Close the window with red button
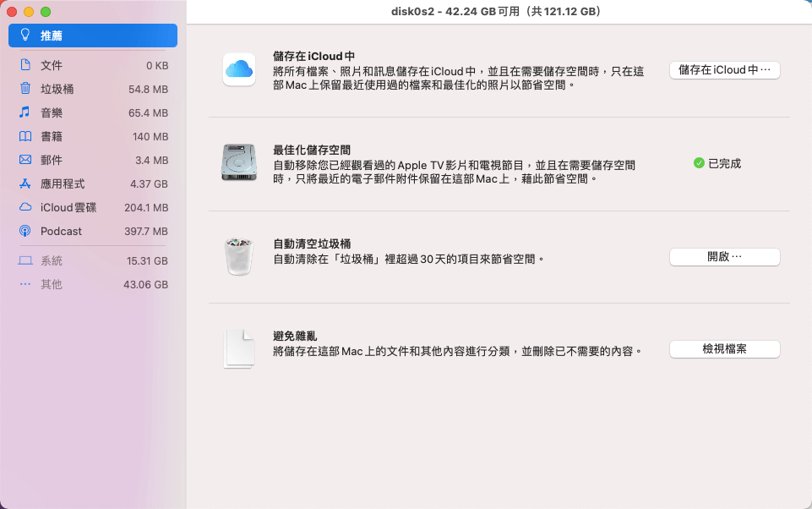This screenshot has height=509, width=812. [12, 11]
